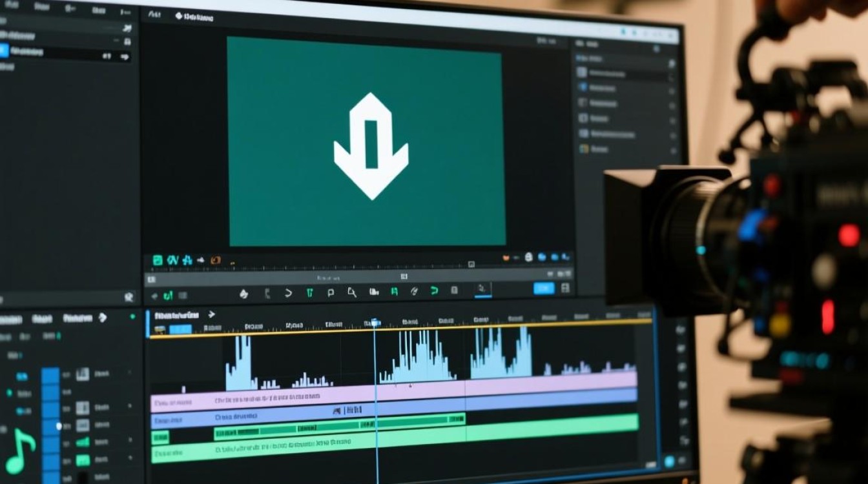Click the green rectangle icon below green bars
The height and width of the screenshot is (484, 868).
point(83,460)
